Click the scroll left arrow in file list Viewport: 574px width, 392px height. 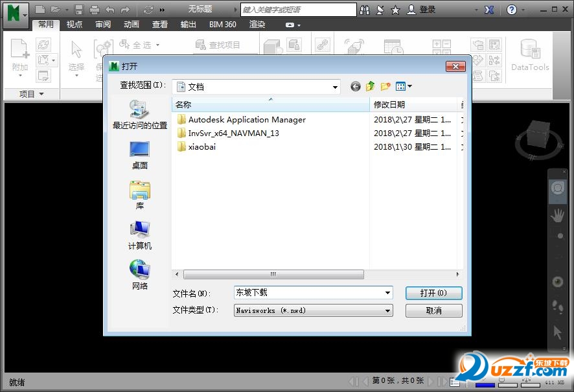coord(177,274)
